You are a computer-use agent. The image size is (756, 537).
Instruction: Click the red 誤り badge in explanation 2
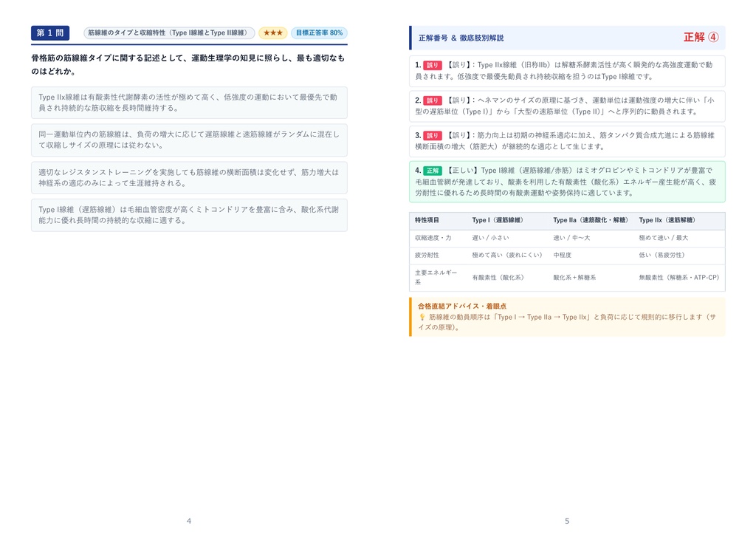tap(433, 100)
